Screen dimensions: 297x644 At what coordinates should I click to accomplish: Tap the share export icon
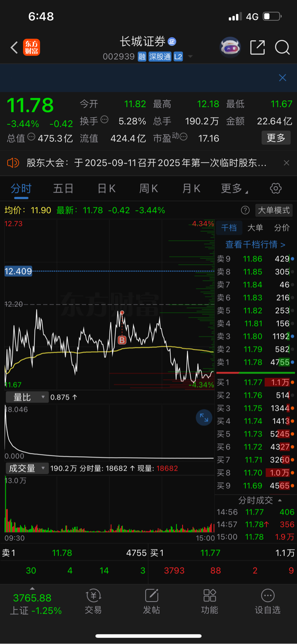coord(258,48)
